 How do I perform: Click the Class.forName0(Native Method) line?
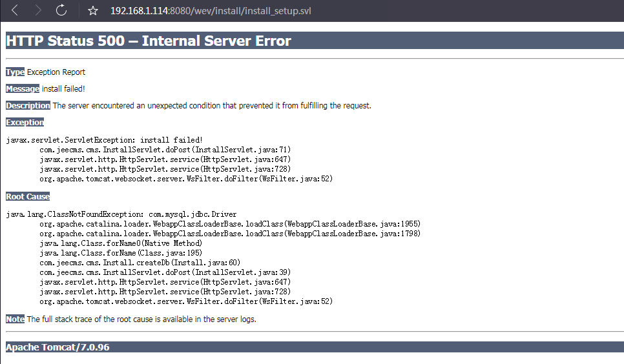[121, 243]
